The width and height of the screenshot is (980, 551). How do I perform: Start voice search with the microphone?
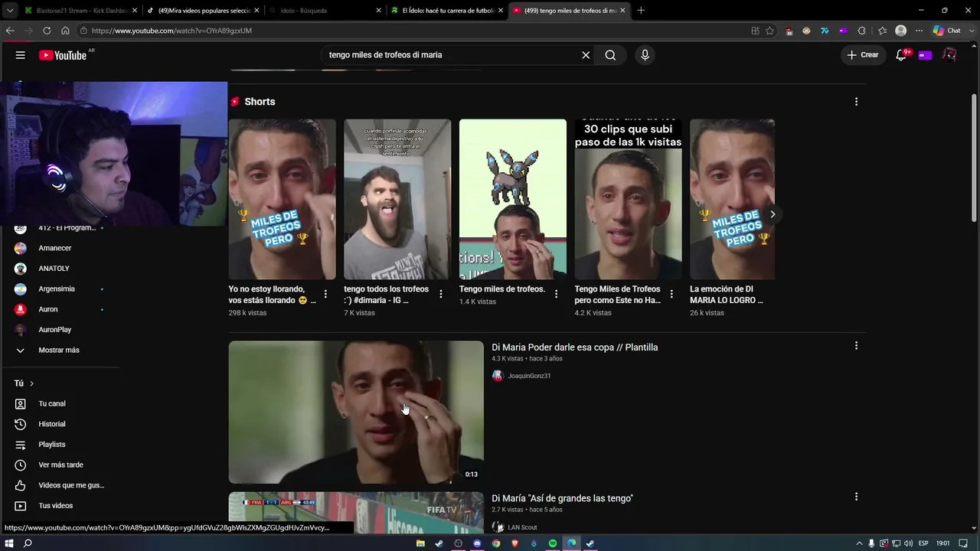pyautogui.click(x=645, y=55)
